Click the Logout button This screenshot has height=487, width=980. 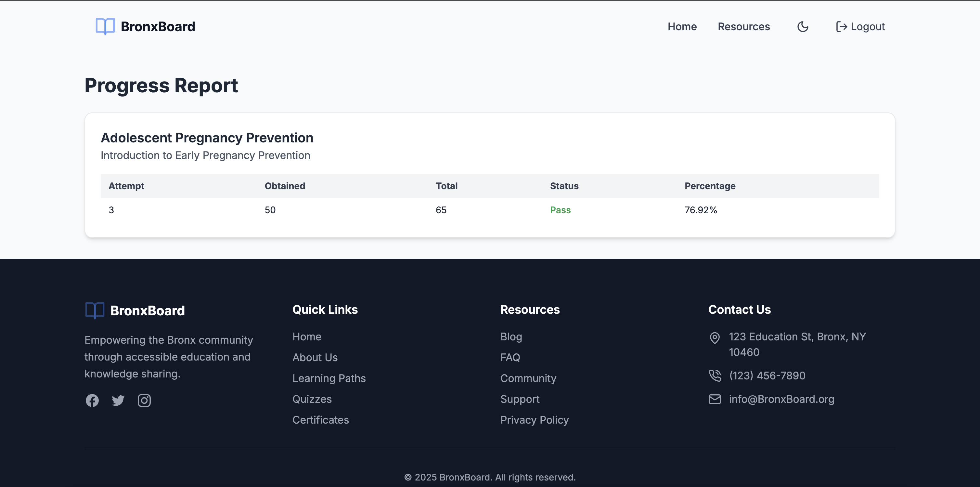[860, 27]
